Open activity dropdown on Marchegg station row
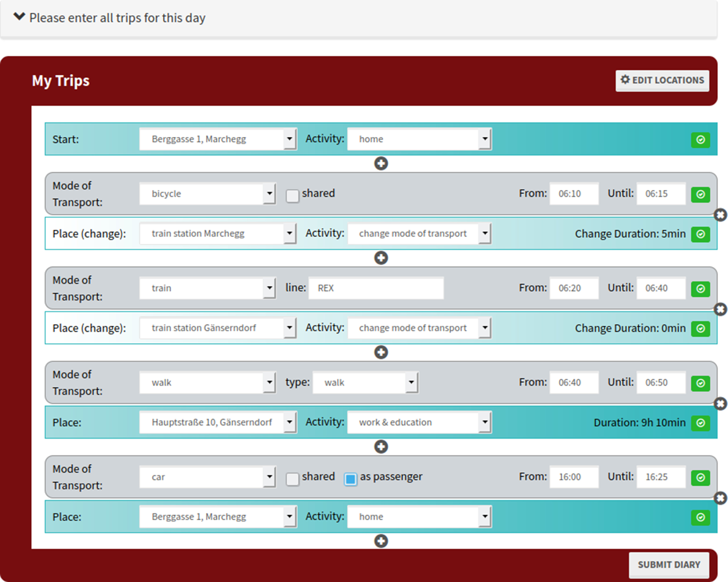Viewport: 728px width, 582px height. coord(420,233)
